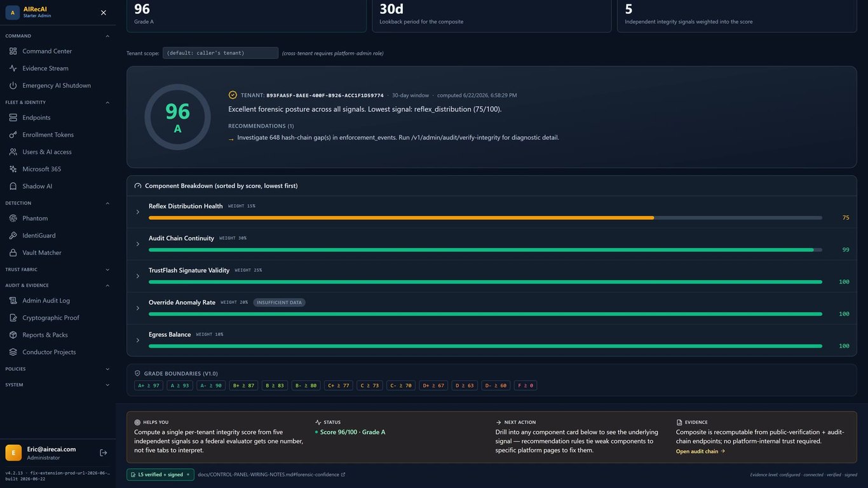The image size is (868, 488).
Task: Click the INSUFFICIENT DATA badge
Action: (x=279, y=302)
